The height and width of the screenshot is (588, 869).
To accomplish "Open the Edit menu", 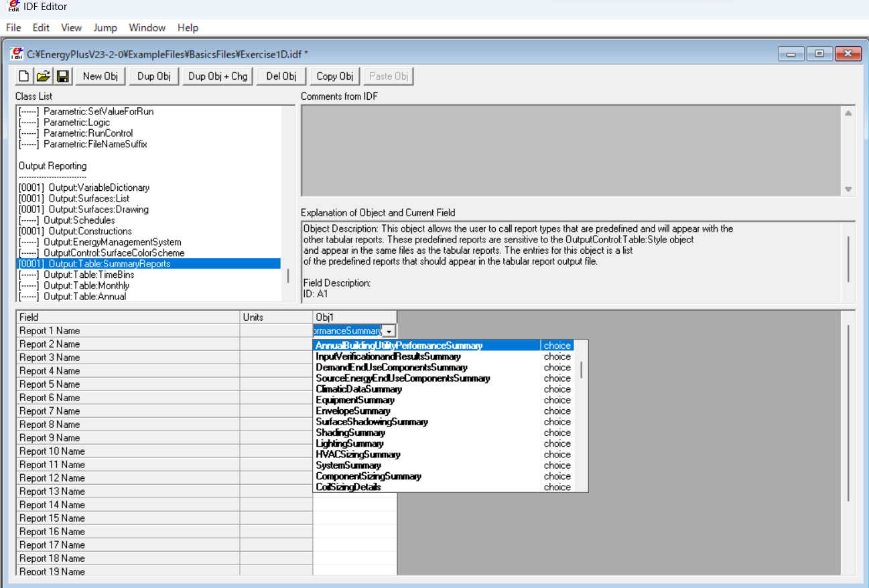I will tap(41, 27).
